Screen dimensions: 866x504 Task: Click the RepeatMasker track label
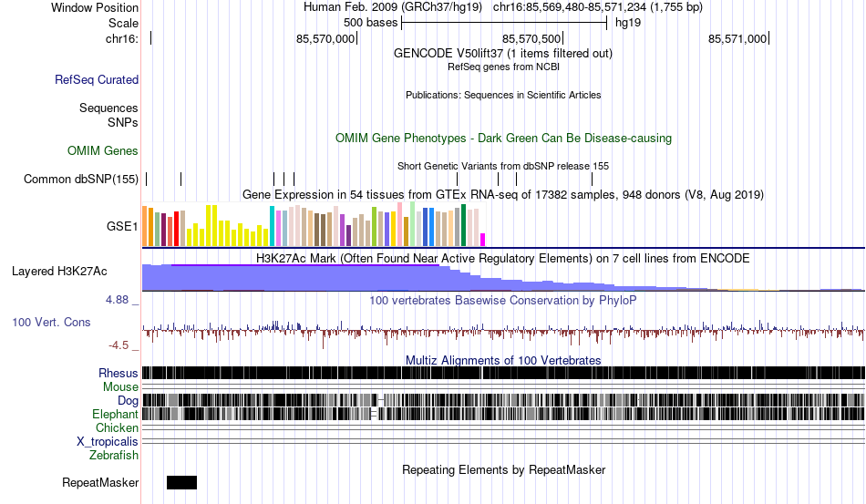[x=100, y=482]
